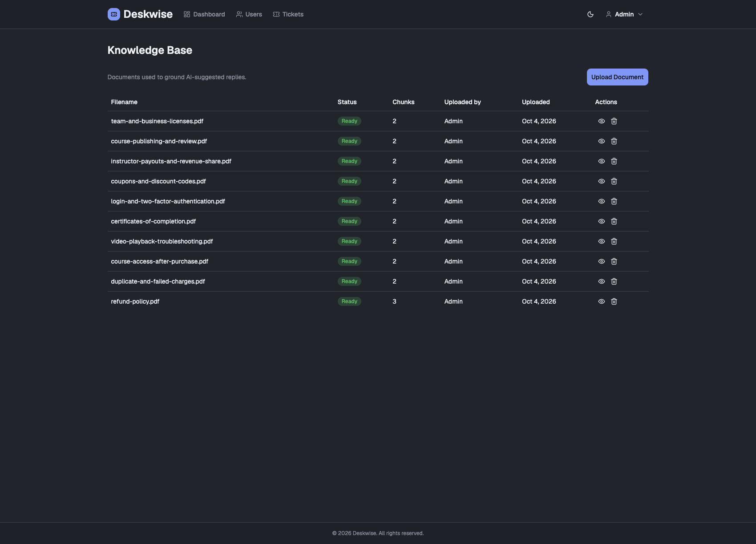
Task: Delete course-access-after-purchase.pdf with its trash icon
Action: [614, 261]
